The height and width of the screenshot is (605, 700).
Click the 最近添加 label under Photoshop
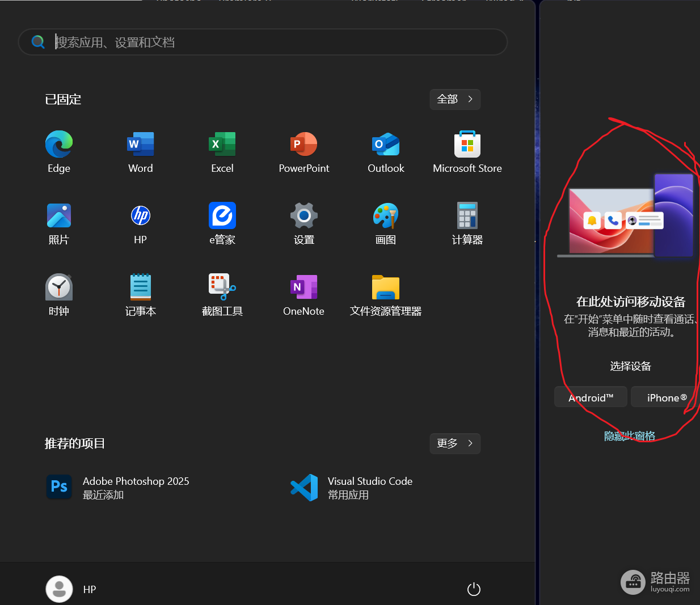(x=103, y=495)
